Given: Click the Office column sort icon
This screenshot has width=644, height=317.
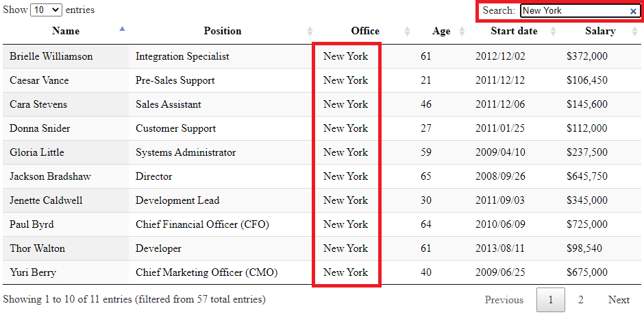Looking at the screenshot, I should point(408,31).
